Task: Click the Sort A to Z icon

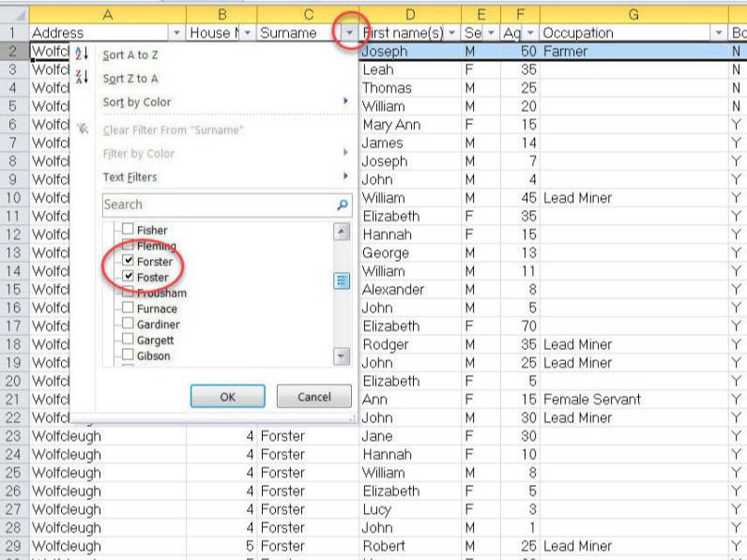Action: [x=82, y=53]
